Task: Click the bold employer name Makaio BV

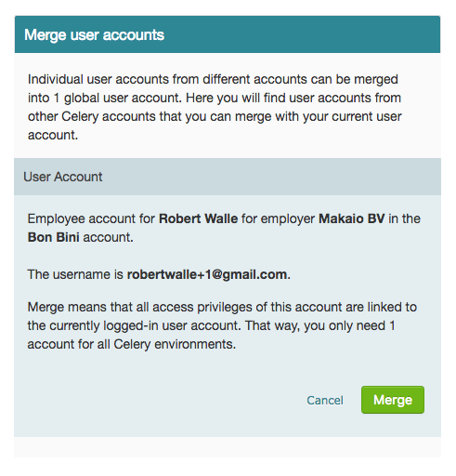Action: (x=352, y=218)
